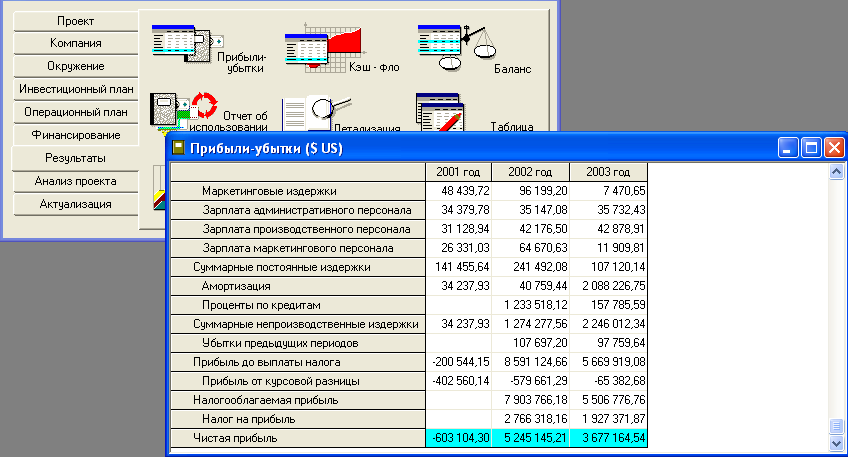Image resolution: width=848 pixels, height=457 pixels.
Task: Select Прибыль от курсовой разницы row label
Action: [x=297, y=381]
